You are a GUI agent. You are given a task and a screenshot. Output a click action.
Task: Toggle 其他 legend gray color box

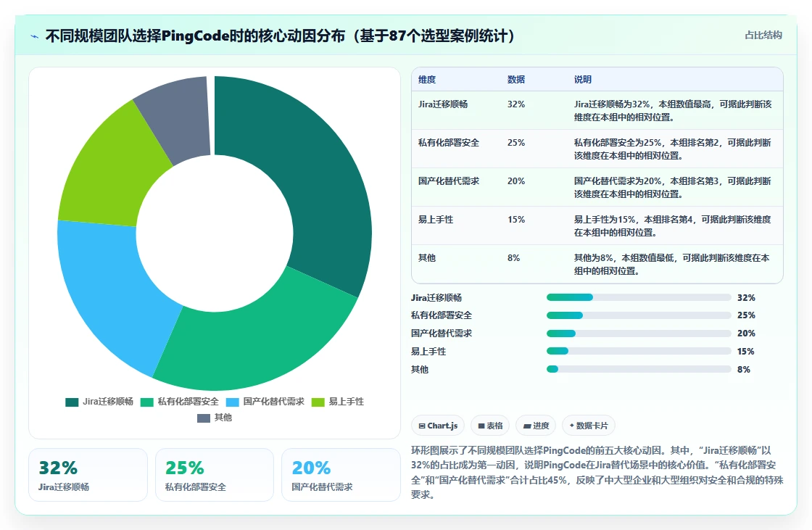pos(204,418)
